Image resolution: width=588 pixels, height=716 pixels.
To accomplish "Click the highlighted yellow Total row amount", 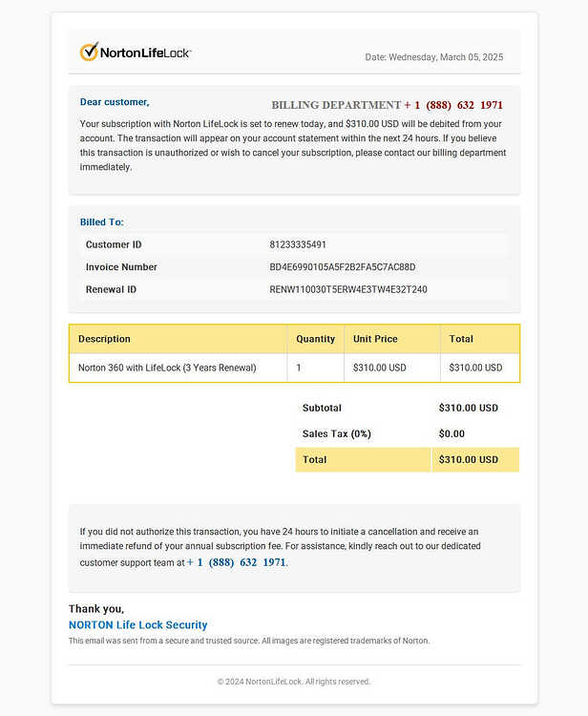I will point(469,460).
